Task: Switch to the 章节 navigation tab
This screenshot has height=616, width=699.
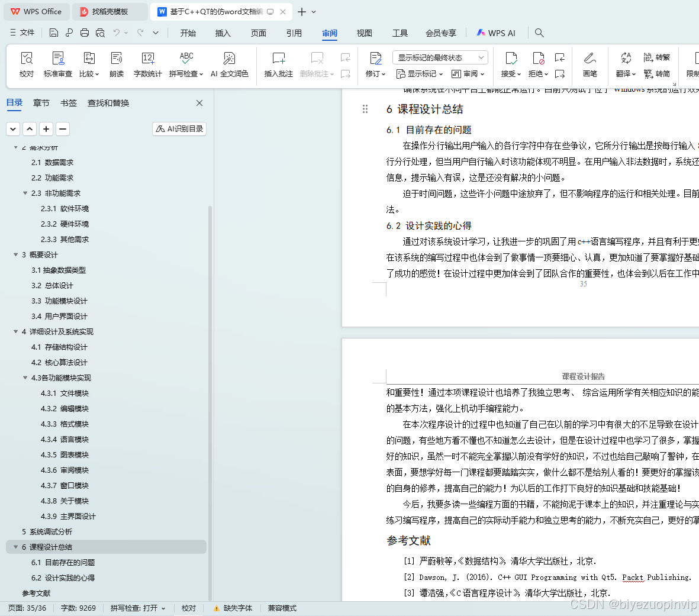Action: pyautogui.click(x=41, y=103)
